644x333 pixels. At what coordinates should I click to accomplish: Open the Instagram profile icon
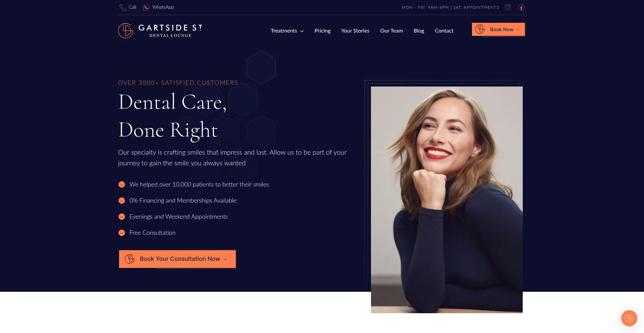click(508, 7)
